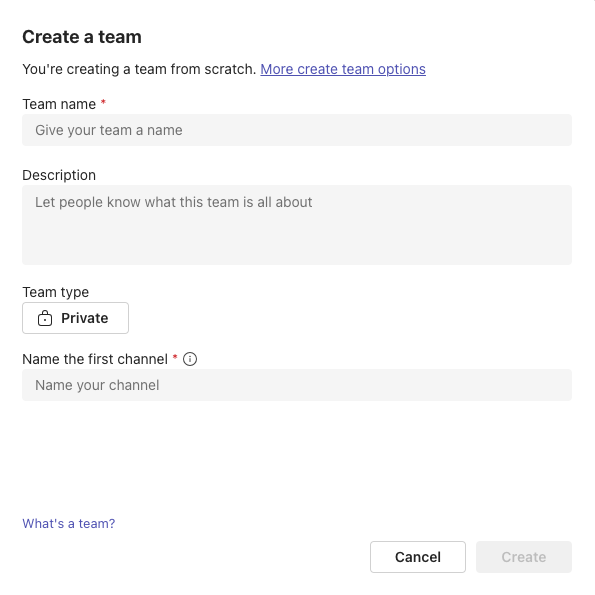This screenshot has height=595, width=595.
Task: Click into the Description text area
Action: point(297,225)
